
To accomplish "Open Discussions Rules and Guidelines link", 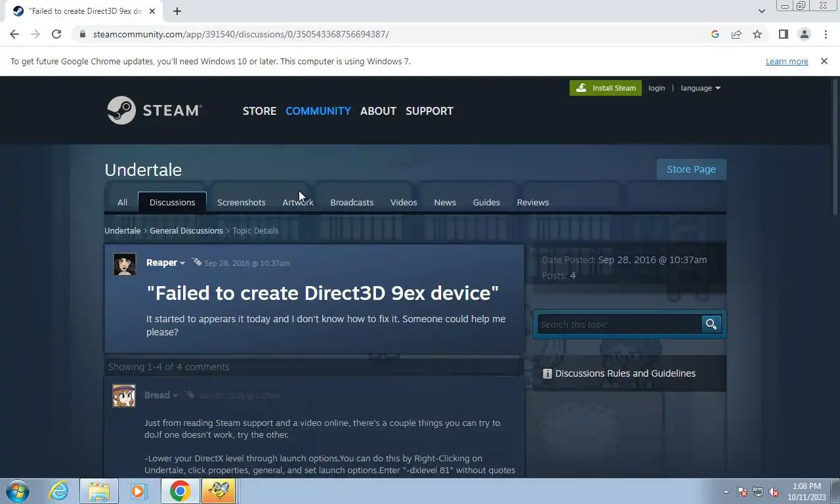I will (x=625, y=373).
